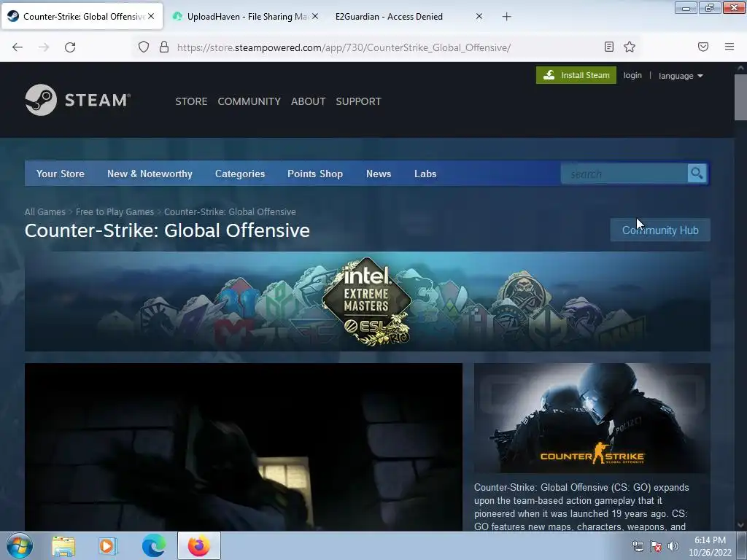Screen dimensions: 747x560
Task: Follow the Free to Play Games breadcrumb
Action: click(115, 212)
